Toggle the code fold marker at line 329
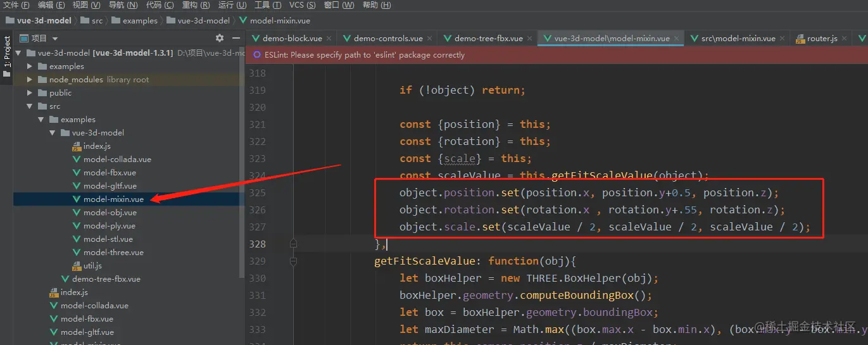 tap(293, 261)
